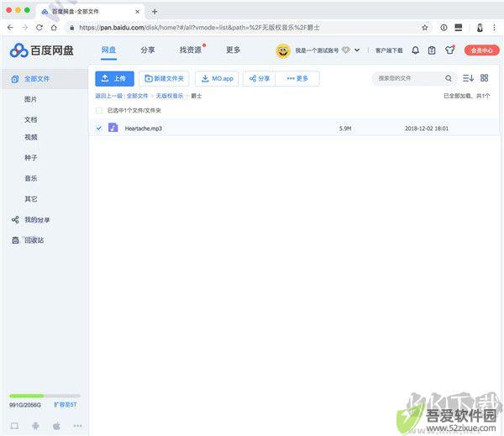Click the 扩容至5T link
Screen dimensions: 504x436
click(66, 404)
